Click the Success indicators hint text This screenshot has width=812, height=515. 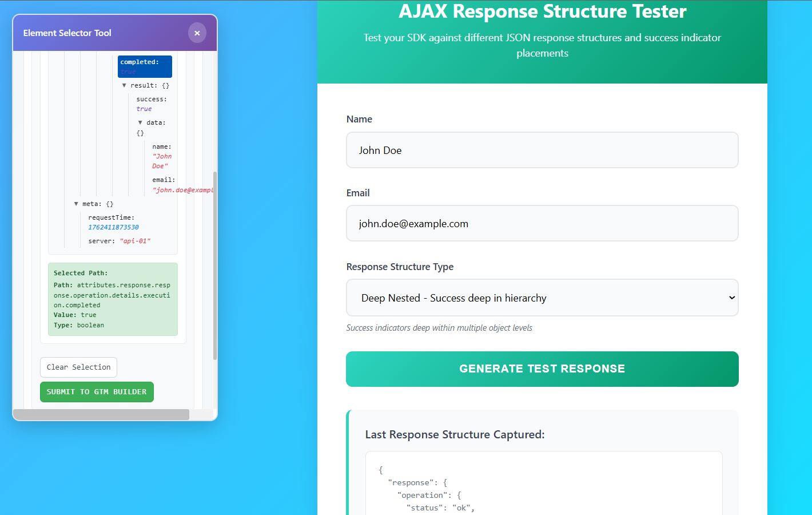tap(439, 328)
